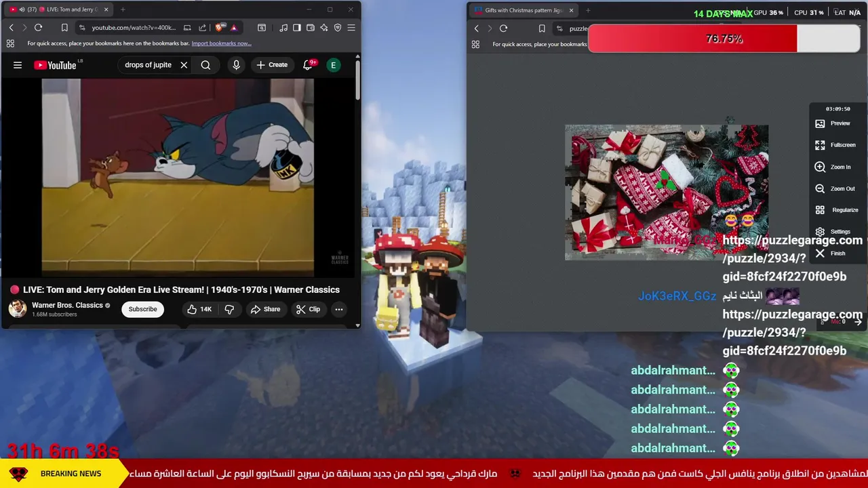The height and width of the screenshot is (488, 868).
Task: Bookmark the puzzle page
Action: click(542, 28)
